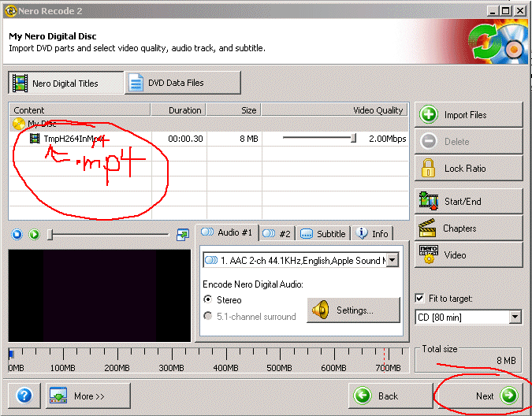The image size is (532, 416).
Task: Open the Start/End trimming tool
Action: (468, 201)
